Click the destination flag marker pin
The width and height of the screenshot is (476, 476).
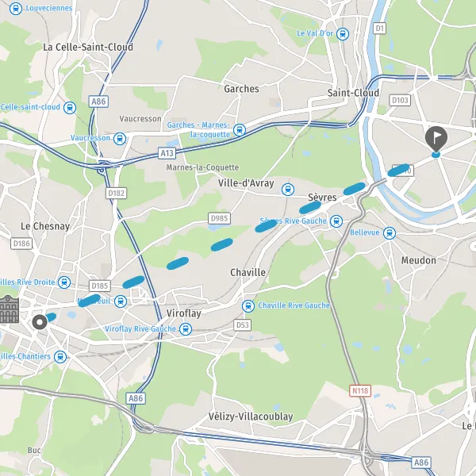click(436, 139)
